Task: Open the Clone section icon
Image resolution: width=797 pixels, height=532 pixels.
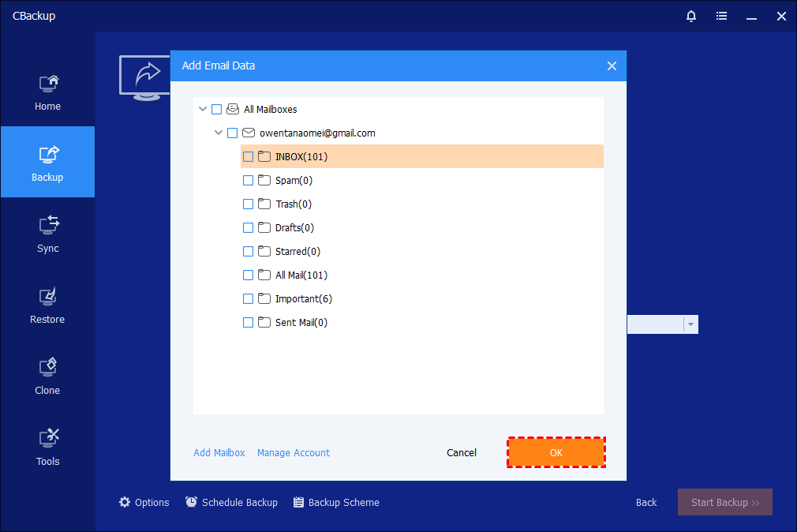Action: point(48,367)
